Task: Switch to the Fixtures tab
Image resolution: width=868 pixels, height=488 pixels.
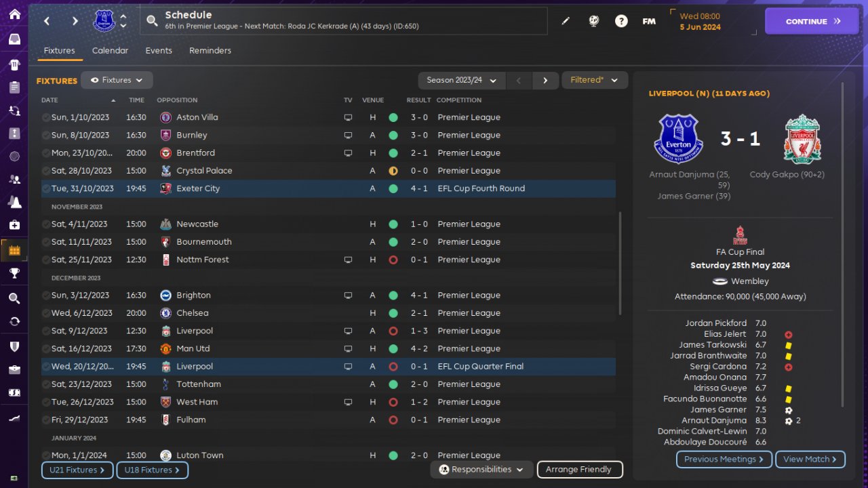Action: 59,51
